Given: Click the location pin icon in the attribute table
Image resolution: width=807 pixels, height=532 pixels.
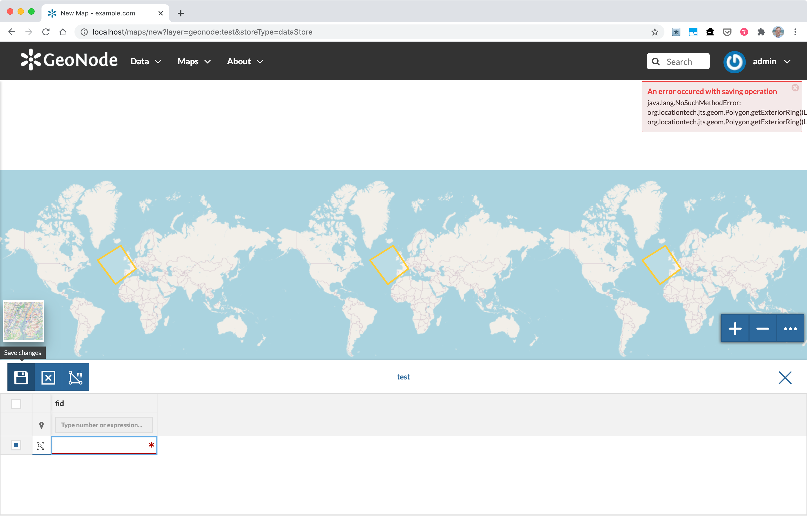Looking at the screenshot, I should (x=41, y=424).
